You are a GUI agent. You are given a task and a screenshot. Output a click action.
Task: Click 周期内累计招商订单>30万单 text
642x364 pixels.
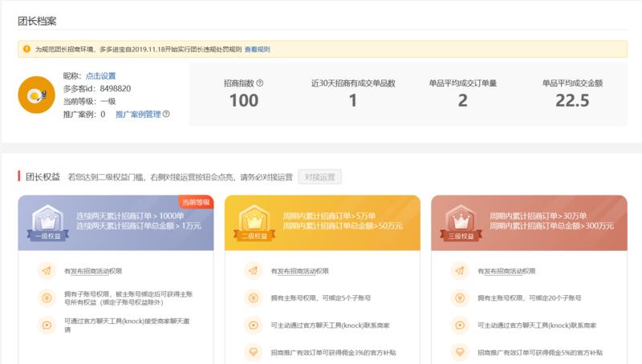click(538, 216)
